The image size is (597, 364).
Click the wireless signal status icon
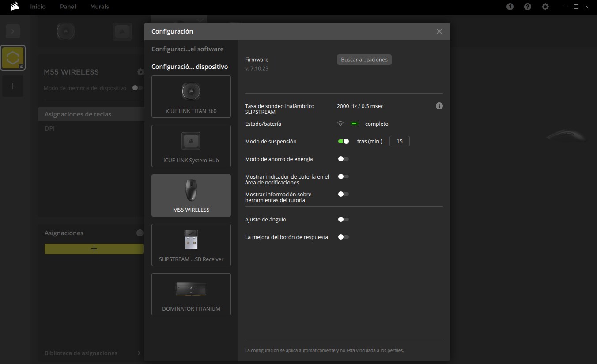pos(340,124)
